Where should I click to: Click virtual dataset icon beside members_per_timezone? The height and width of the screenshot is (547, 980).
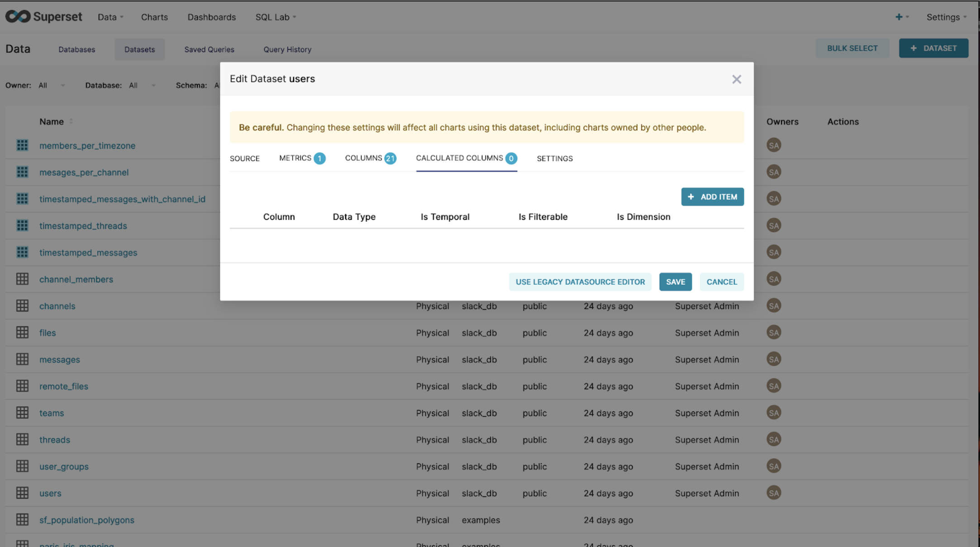click(x=22, y=146)
